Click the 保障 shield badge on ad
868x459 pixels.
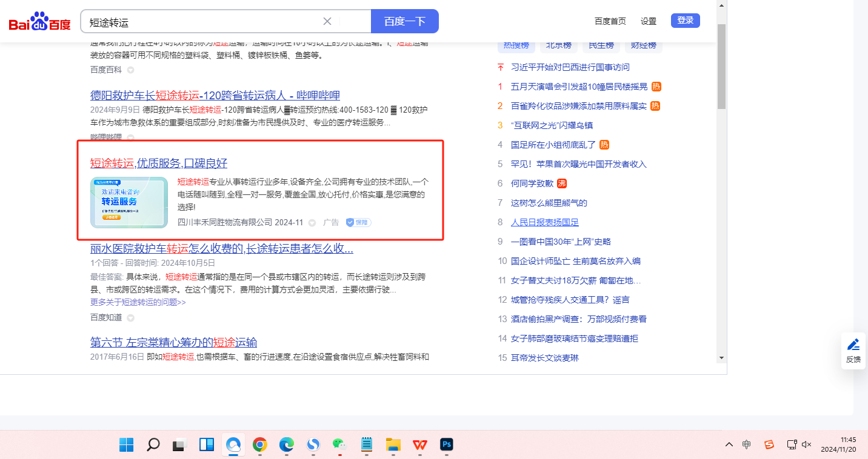[358, 222]
